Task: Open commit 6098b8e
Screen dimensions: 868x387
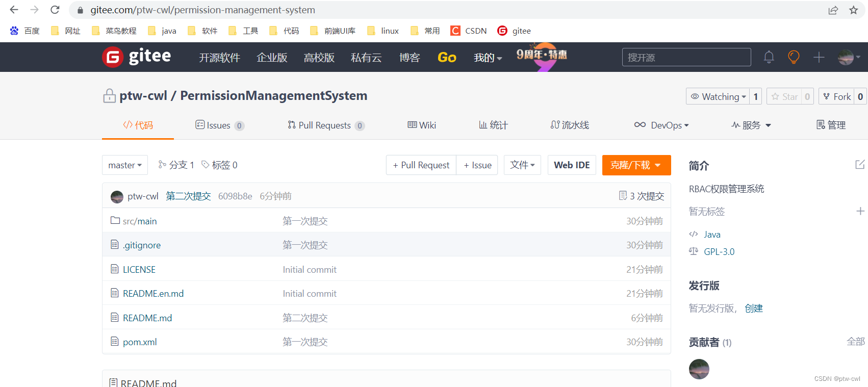Action: pos(235,196)
